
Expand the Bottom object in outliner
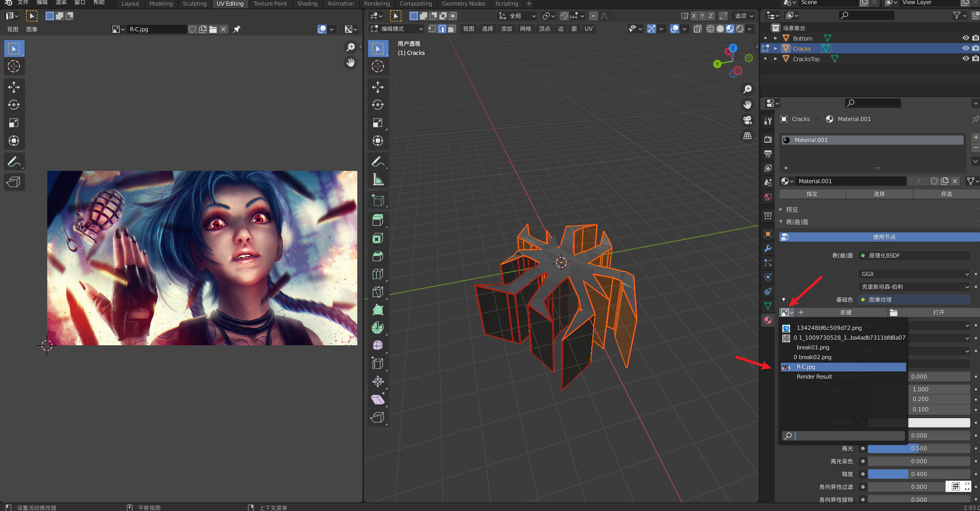pyautogui.click(x=776, y=38)
